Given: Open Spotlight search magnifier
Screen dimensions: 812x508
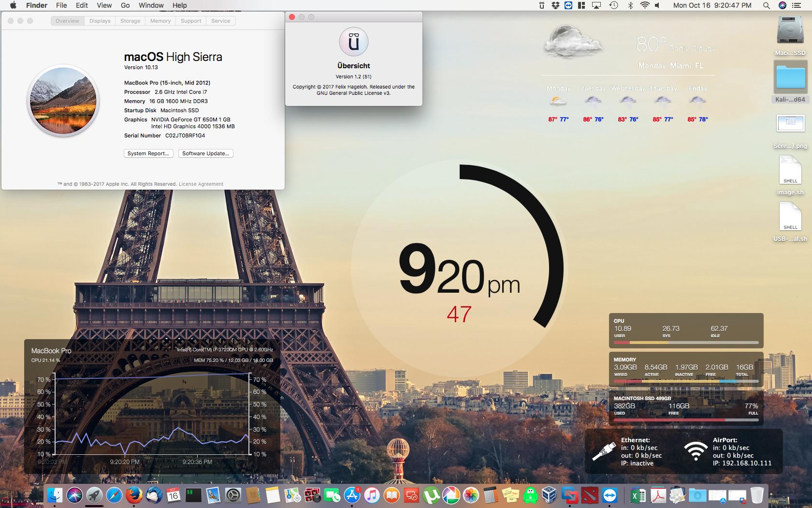Looking at the screenshot, I should point(767,5).
